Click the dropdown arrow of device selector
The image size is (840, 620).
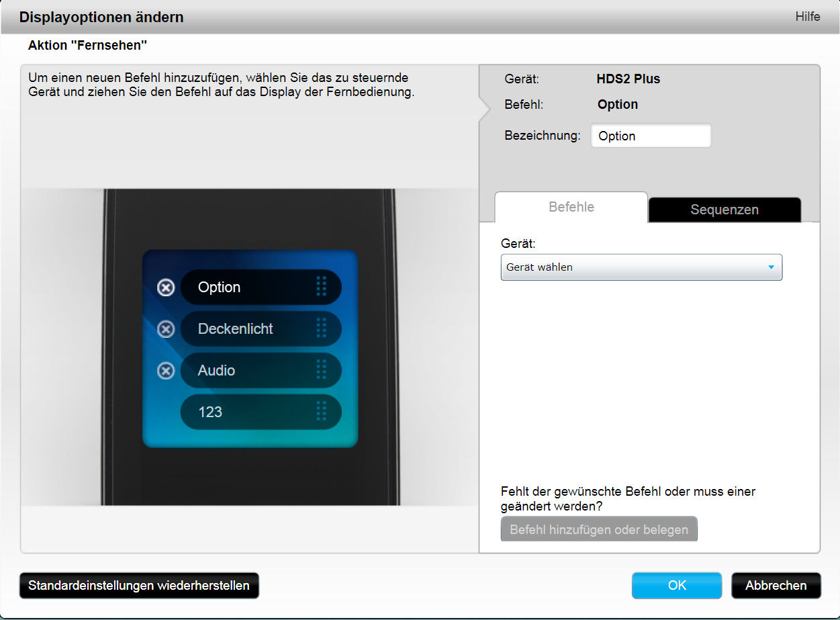click(771, 267)
